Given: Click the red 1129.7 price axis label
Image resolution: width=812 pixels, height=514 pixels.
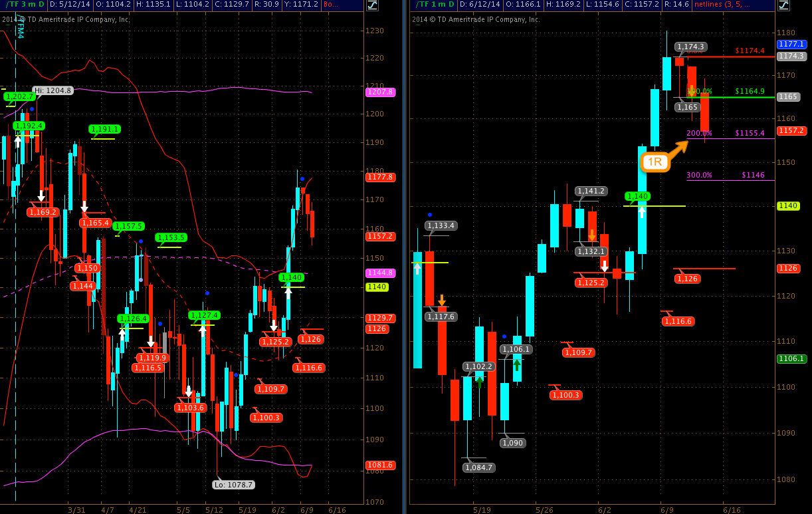Looking at the screenshot, I should 380,319.
